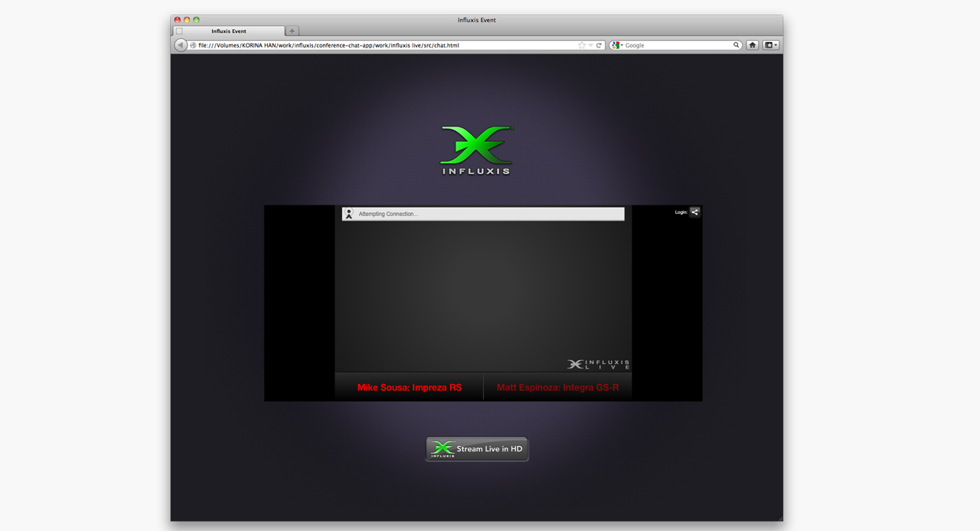Select Mike Sousa: Impreza RS

[409, 387]
